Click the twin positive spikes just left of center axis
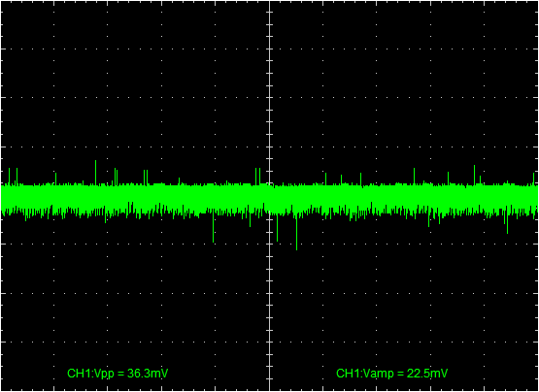539x392 pixels. click(257, 177)
